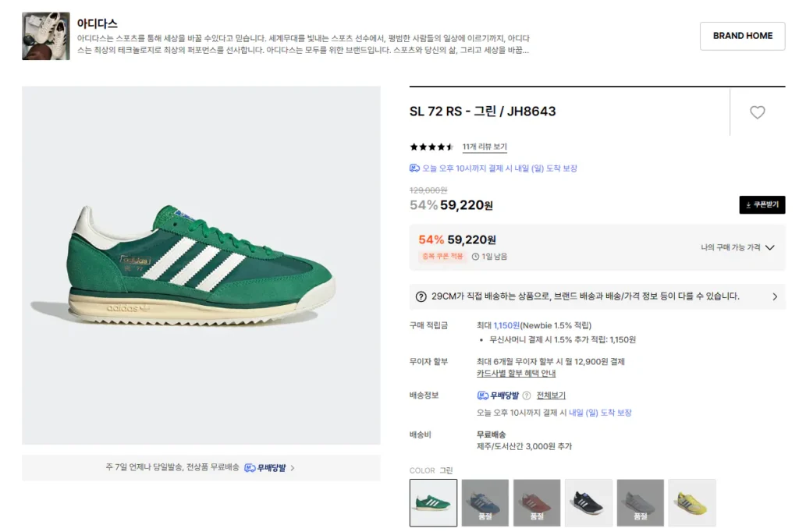Click the question mark icon in the 29CM notice

point(421,296)
